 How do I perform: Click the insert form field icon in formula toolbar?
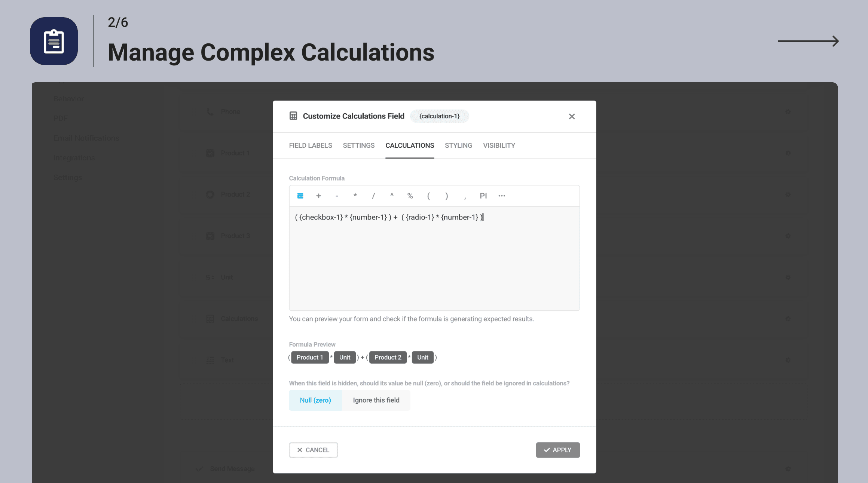(x=300, y=196)
